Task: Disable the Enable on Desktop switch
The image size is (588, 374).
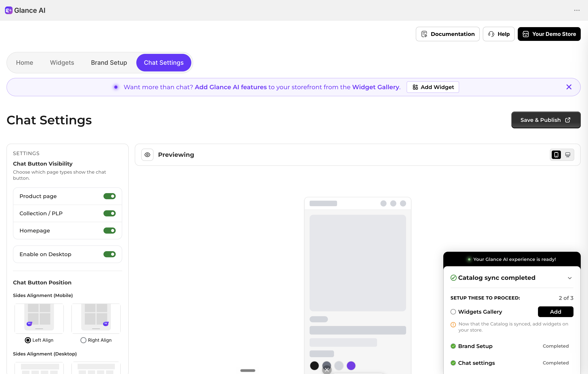Action: (109, 254)
